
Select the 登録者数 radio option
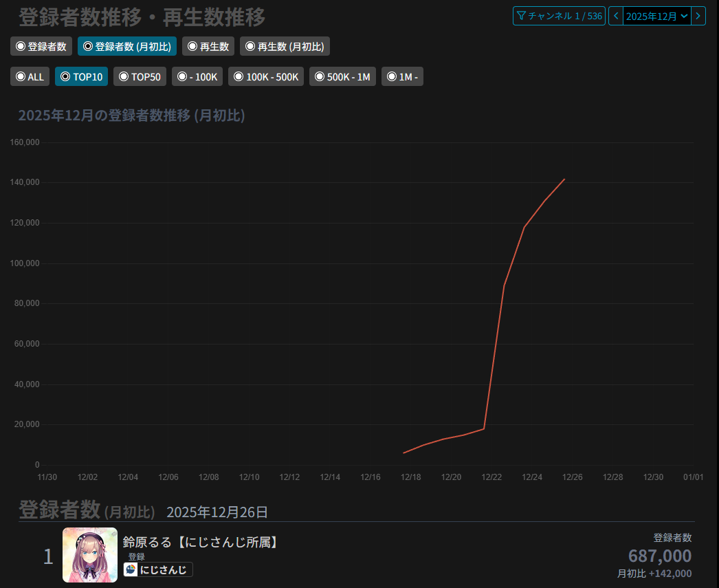pos(41,46)
